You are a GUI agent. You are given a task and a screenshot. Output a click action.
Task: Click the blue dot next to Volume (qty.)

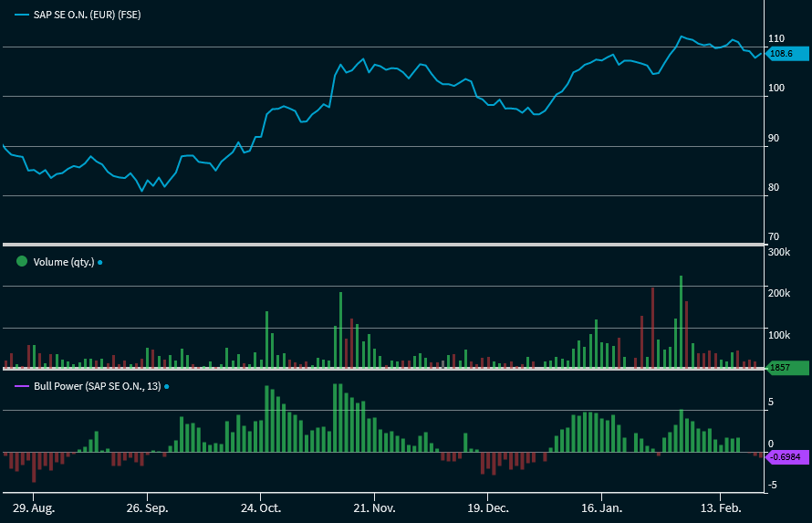100,262
